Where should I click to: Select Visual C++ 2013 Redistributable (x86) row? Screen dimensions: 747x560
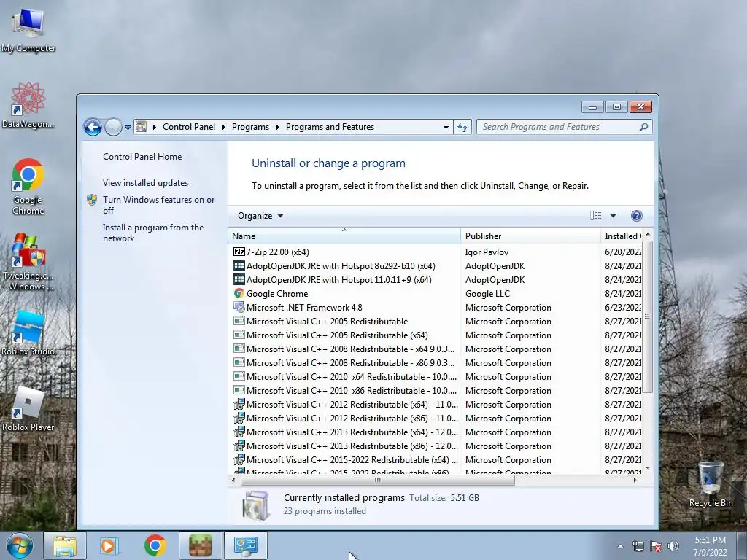coord(435,446)
